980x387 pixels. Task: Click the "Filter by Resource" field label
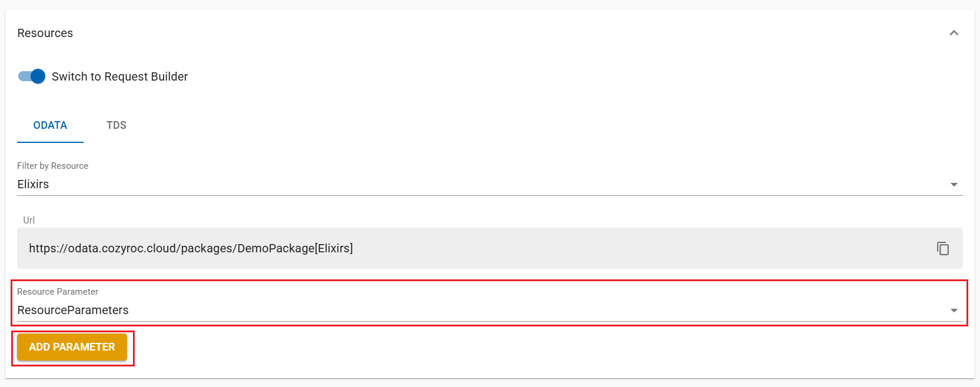coord(52,166)
